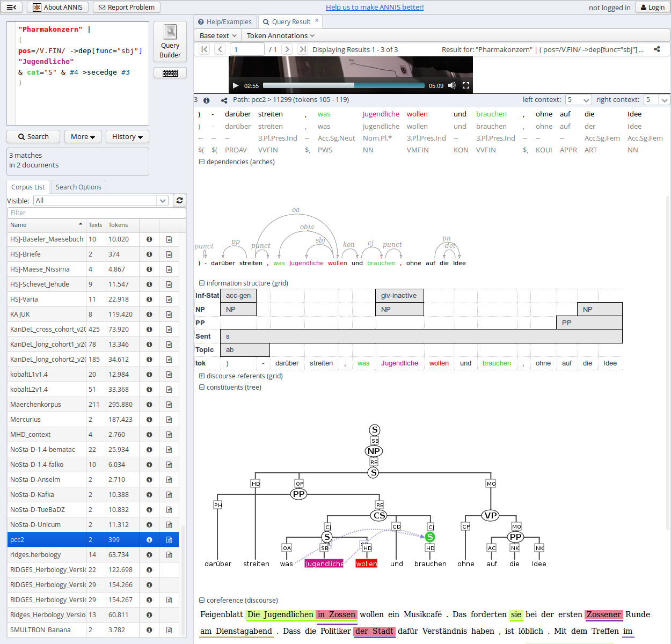Click the Help us to make ANNIS better link
Screen dimensions: 671x644
(x=375, y=7)
